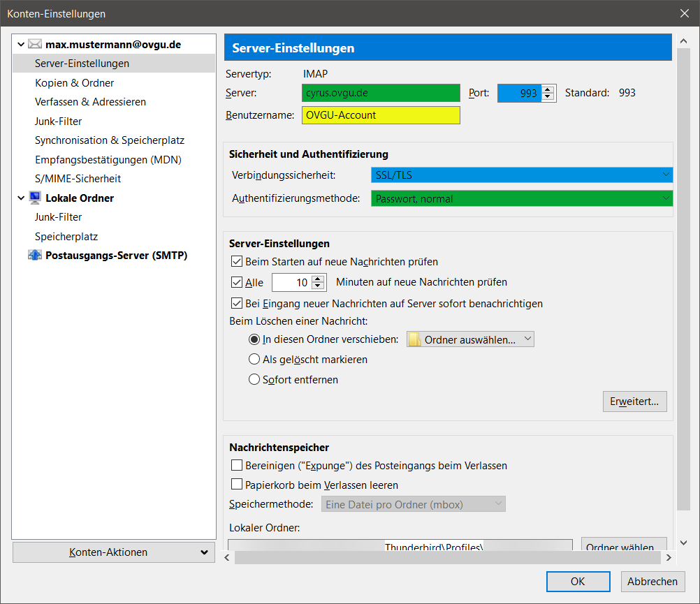
Task: Increase the port number with up arrow
Action: click(548, 89)
